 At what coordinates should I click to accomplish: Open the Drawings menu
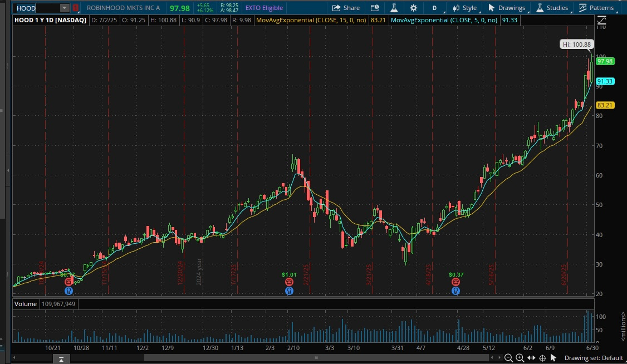coord(507,8)
